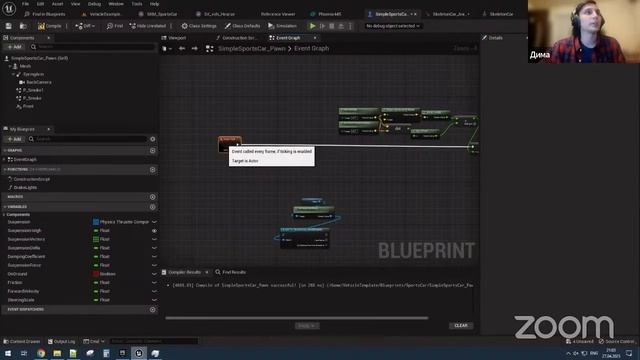Open the Viewport tab
The height and width of the screenshot is (360, 640).
click(174, 38)
